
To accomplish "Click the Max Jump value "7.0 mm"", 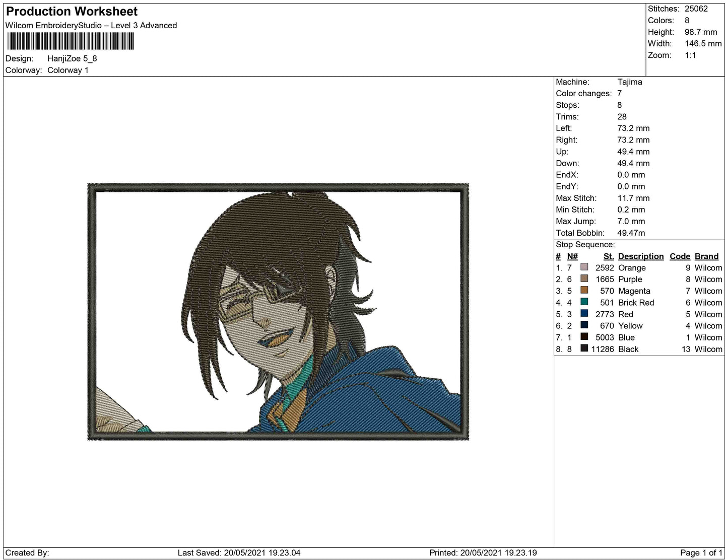I will pyautogui.click(x=632, y=222).
